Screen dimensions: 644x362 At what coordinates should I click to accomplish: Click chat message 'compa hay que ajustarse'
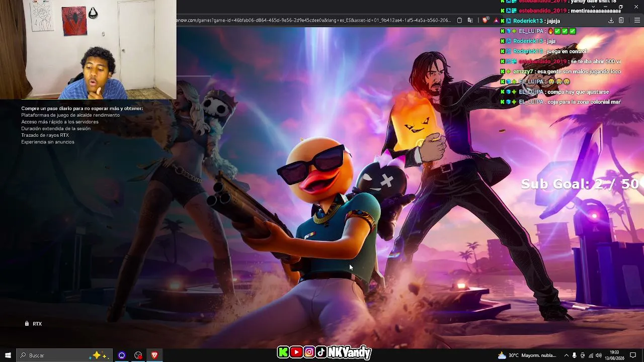tap(578, 92)
